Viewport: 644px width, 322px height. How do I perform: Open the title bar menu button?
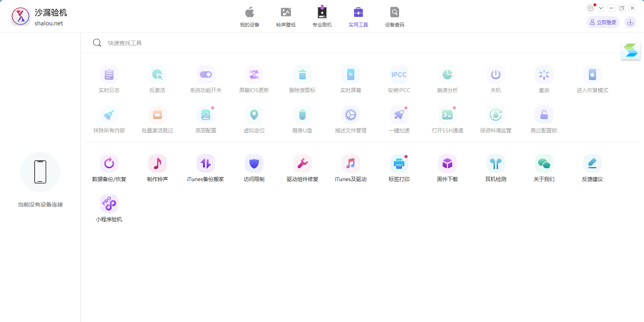(x=590, y=8)
